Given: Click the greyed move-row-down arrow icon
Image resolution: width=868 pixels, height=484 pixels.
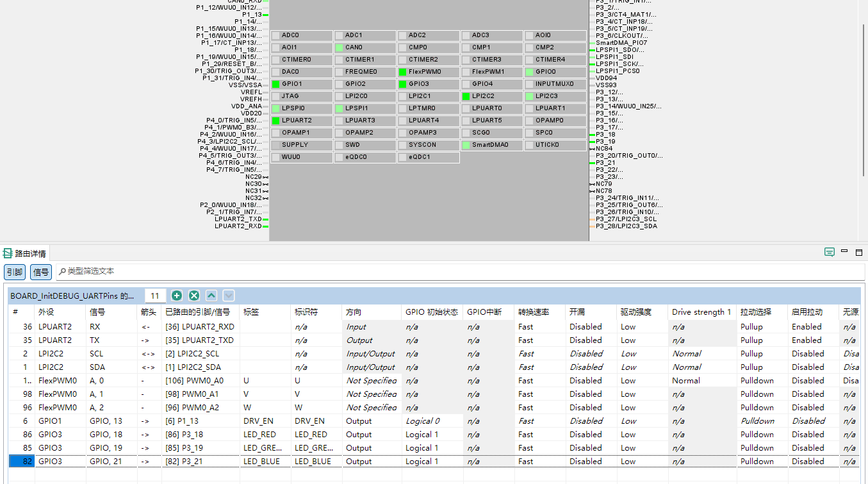Looking at the screenshot, I should [x=229, y=296].
